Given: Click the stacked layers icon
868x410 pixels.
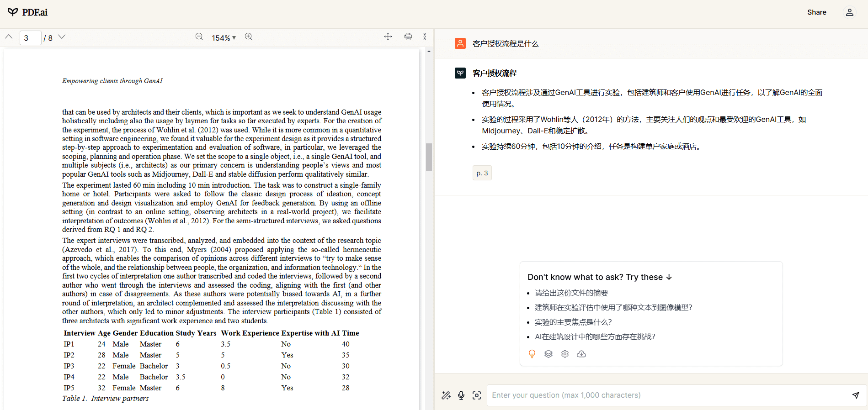Looking at the screenshot, I should pos(548,354).
